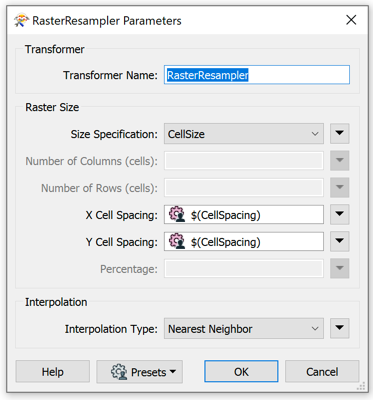
Task: Click the Cancel button
Action: (322, 371)
